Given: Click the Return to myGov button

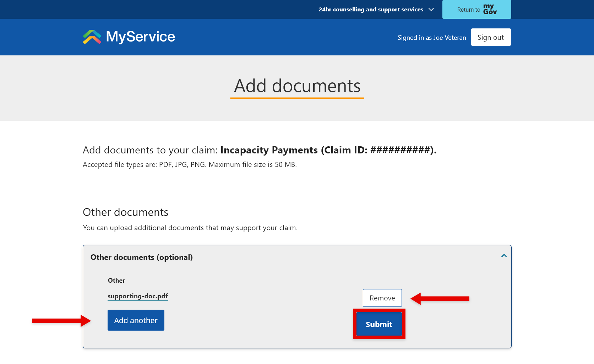Looking at the screenshot, I should point(476,9).
